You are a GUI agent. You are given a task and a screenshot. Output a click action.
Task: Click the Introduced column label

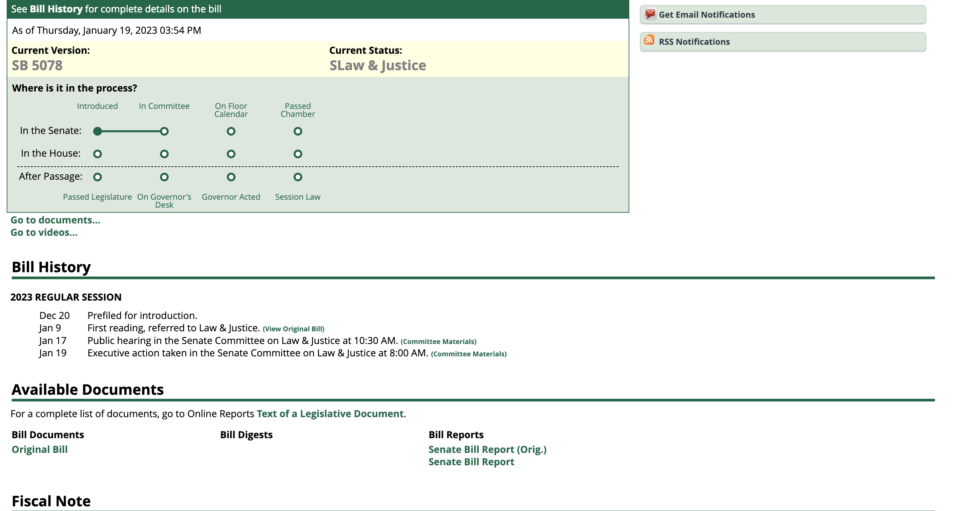click(x=98, y=106)
